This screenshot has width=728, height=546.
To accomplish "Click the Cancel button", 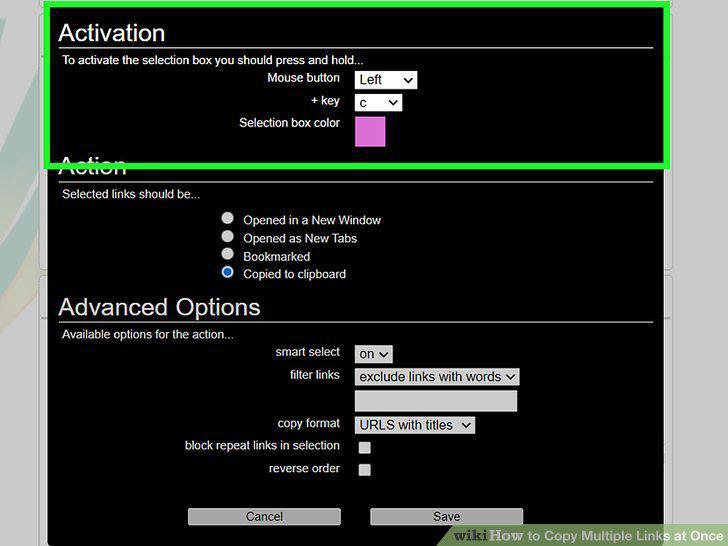I will tap(264, 517).
